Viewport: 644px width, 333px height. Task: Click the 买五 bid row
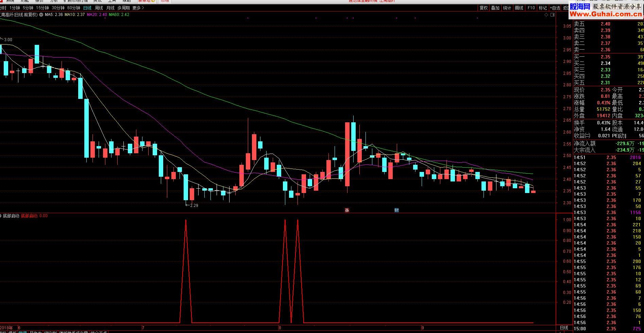(x=609, y=83)
